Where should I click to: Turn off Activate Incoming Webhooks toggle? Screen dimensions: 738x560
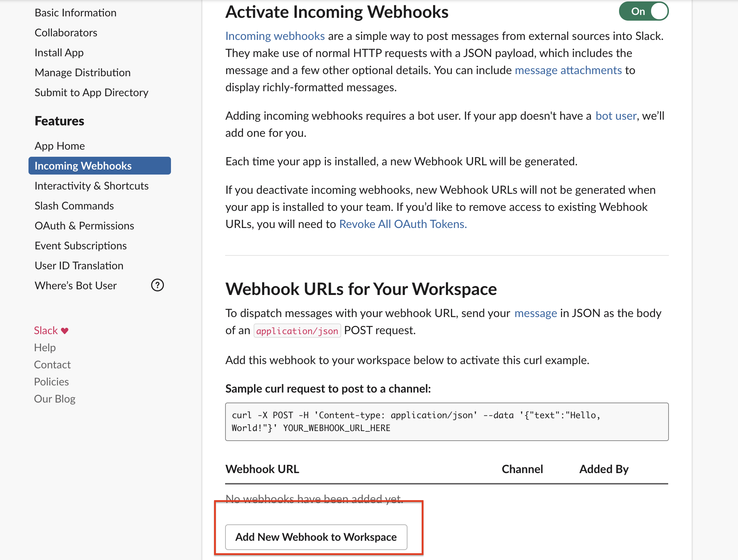point(643,11)
